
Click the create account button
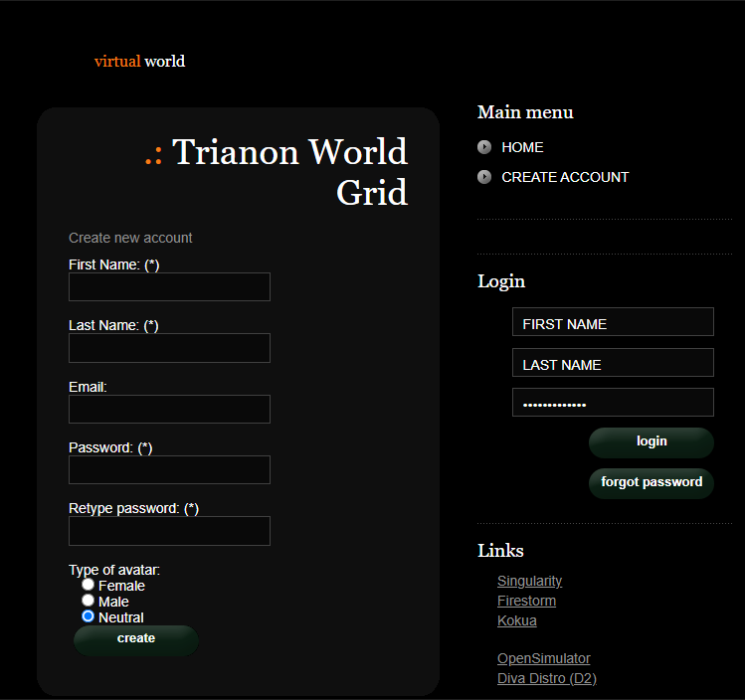(136, 640)
